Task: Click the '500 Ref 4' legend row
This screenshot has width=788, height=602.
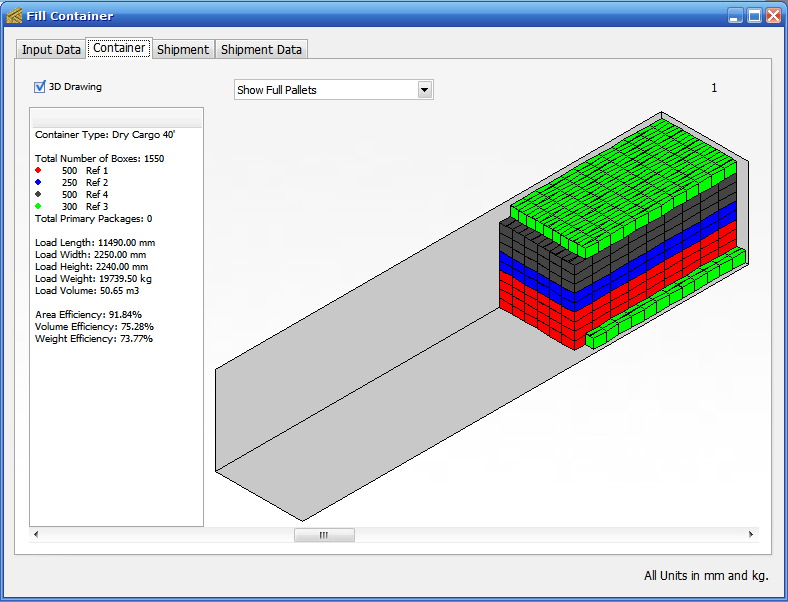Action: pos(72,195)
